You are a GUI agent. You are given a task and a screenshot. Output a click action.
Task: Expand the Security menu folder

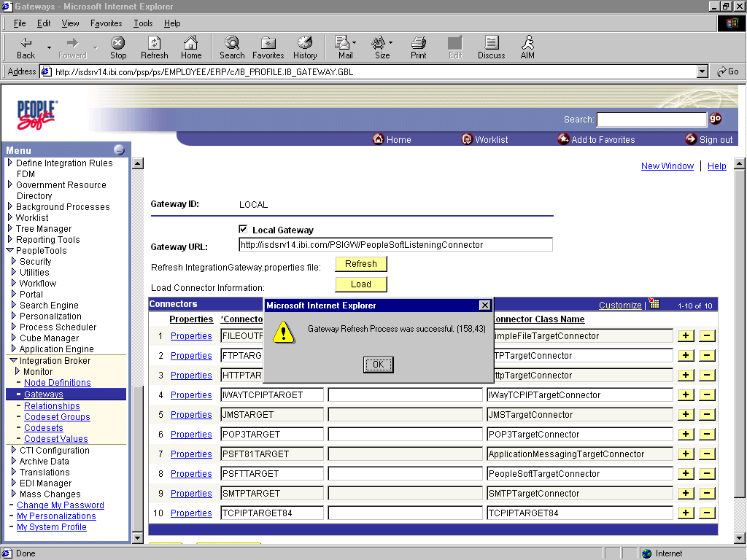(14, 261)
